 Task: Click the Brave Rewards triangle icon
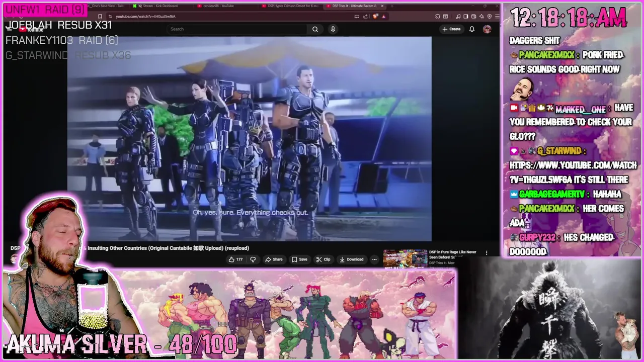point(383,16)
